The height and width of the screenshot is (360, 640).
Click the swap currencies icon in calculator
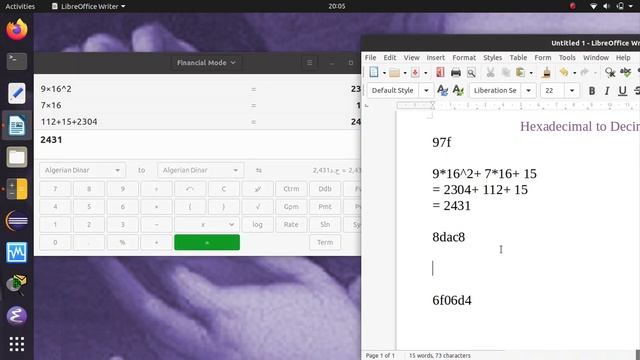click(x=258, y=170)
